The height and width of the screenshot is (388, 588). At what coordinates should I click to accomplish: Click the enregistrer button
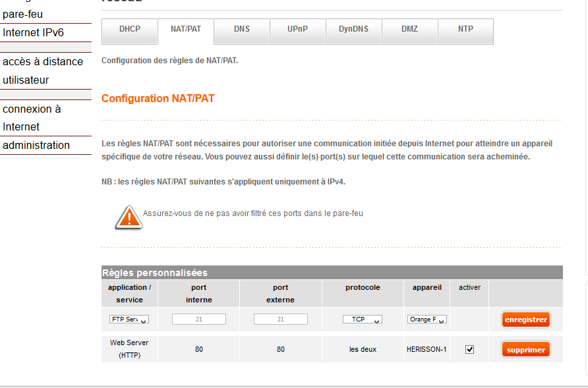point(525,319)
